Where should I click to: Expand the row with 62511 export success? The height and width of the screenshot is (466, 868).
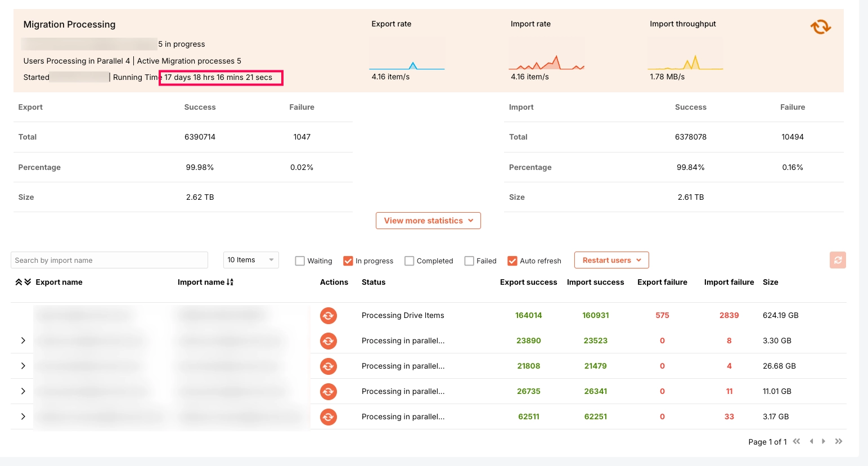[23, 416]
